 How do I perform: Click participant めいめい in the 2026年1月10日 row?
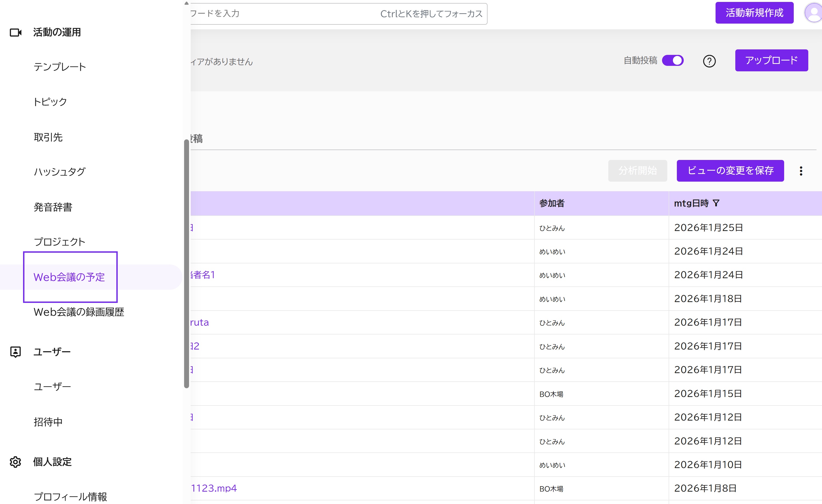coord(553,465)
